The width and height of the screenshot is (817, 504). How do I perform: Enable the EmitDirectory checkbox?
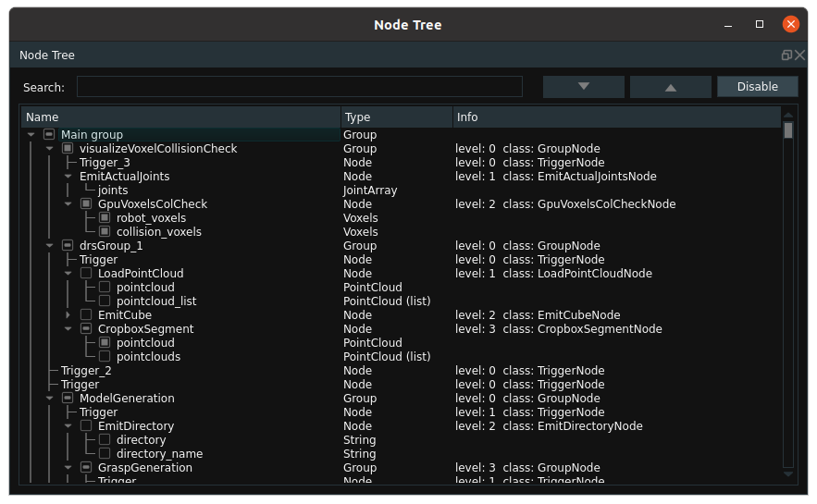pyautogui.click(x=86, y=425)
